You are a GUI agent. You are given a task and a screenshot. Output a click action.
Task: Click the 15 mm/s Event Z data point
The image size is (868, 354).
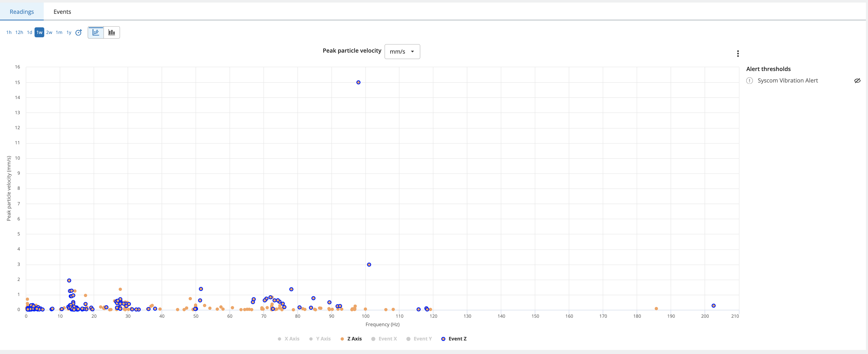pyautogui.click(x=358, y=82)
